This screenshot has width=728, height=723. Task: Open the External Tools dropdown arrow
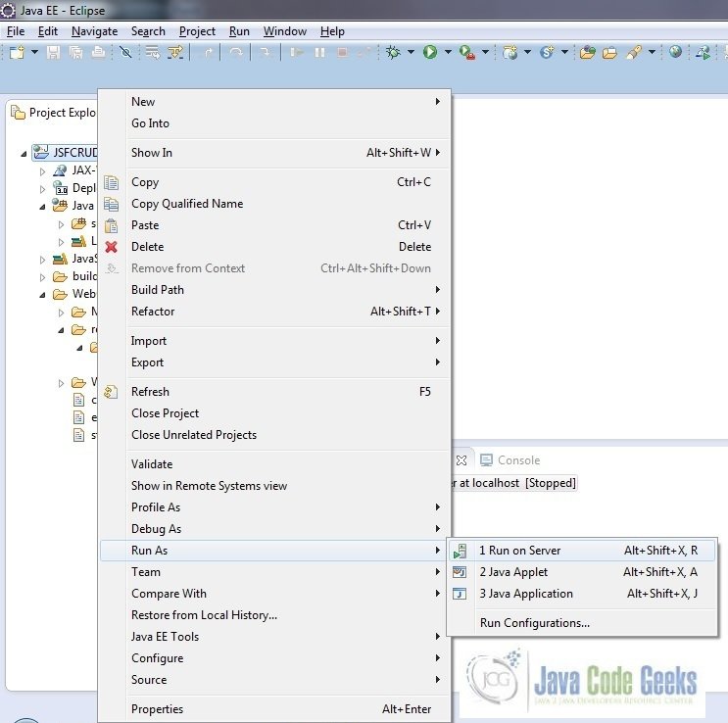click(485, 52)
